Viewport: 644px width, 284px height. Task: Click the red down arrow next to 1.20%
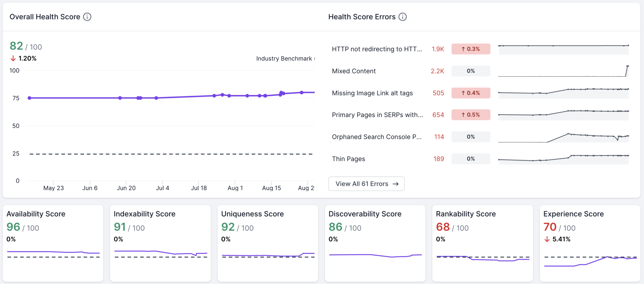click(x=13, y=59)
